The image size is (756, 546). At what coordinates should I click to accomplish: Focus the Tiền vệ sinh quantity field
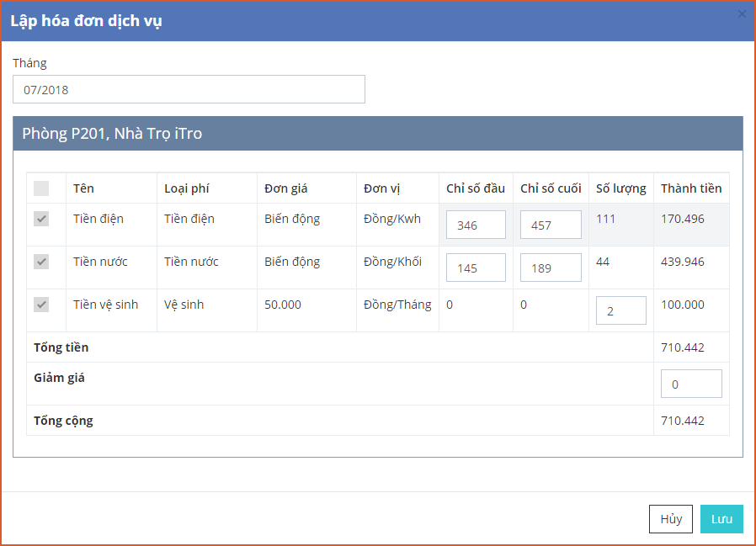coord(620,311)
